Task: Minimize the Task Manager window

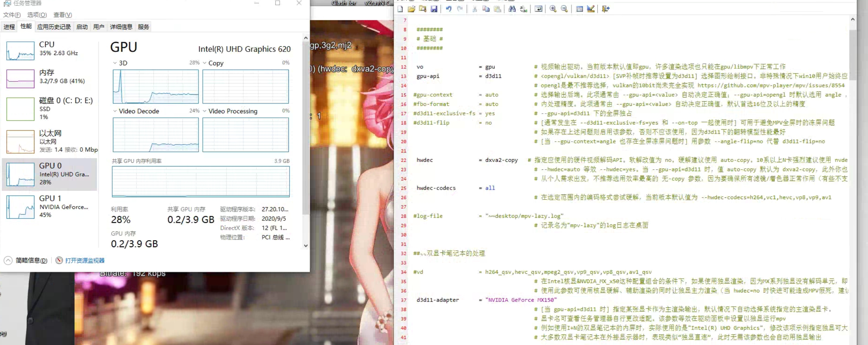Action: 256,3
